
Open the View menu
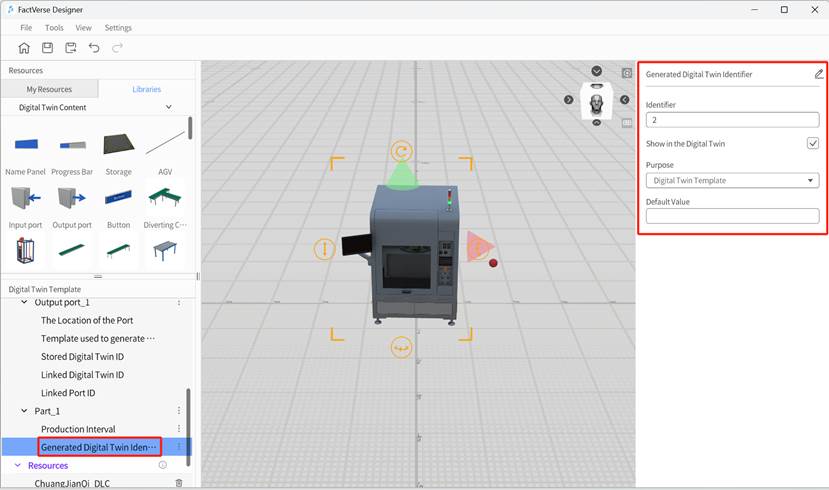84,27
